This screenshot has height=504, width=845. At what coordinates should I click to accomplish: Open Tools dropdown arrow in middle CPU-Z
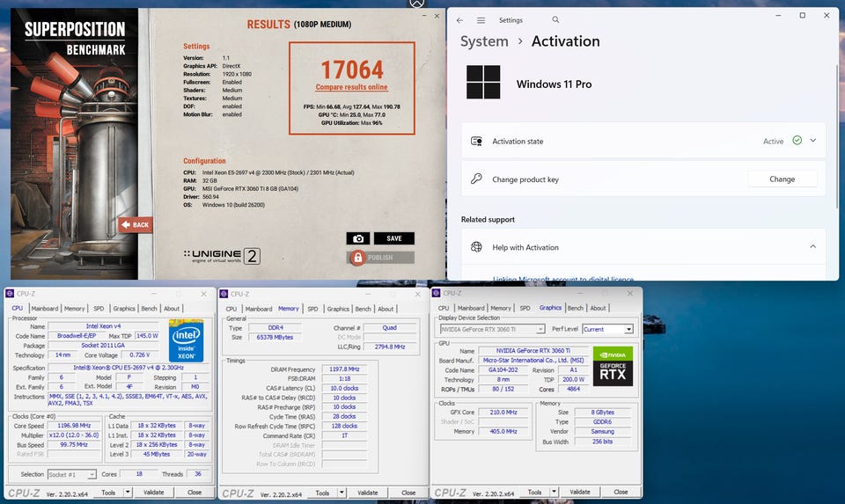coord(342,493)
